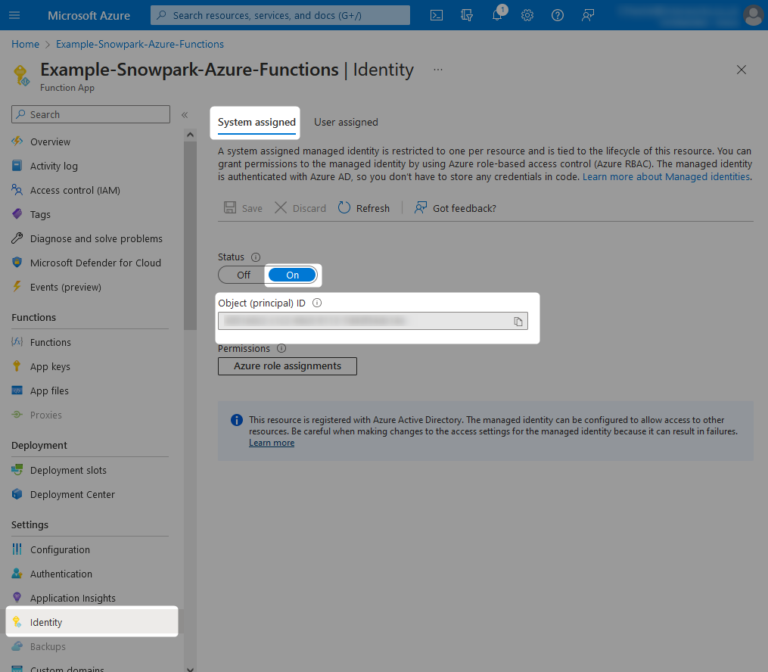Click the feedback icon in the top bar

[x=587, y=15]
